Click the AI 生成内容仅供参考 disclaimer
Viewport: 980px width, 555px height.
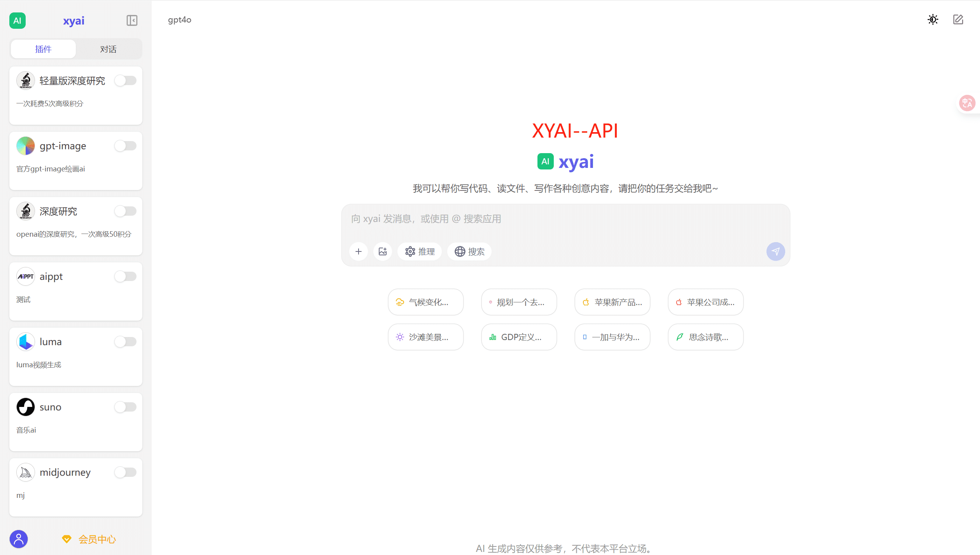563,548
